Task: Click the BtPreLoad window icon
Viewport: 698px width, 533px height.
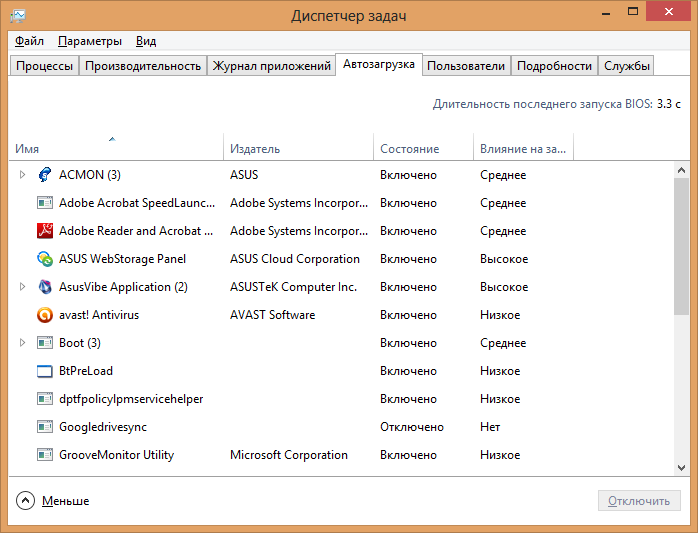Action: (45, 370)
